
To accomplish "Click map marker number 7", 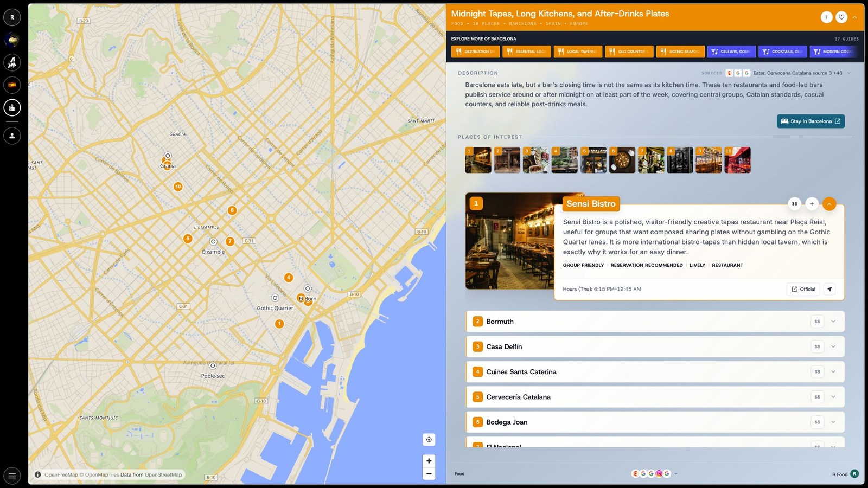I will tap(230, 241).
